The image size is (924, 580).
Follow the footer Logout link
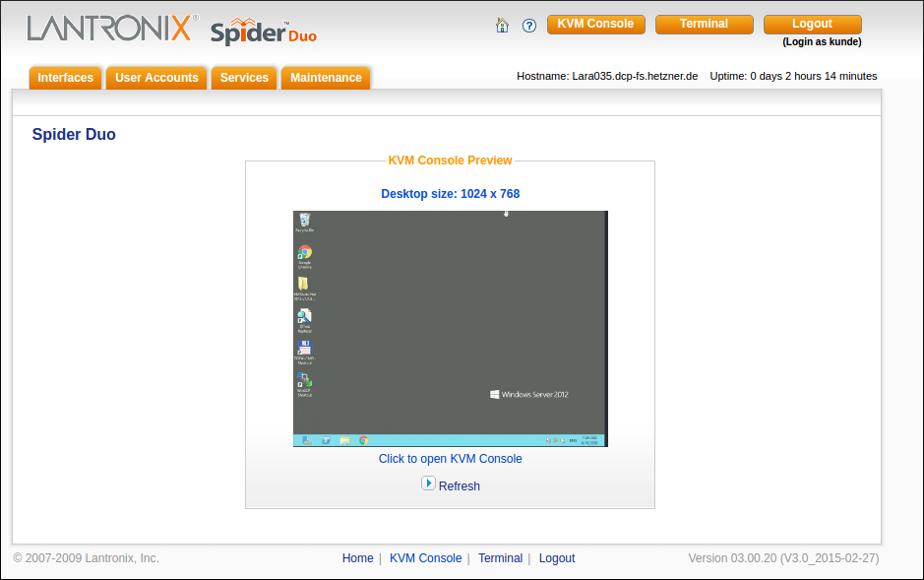557,558
